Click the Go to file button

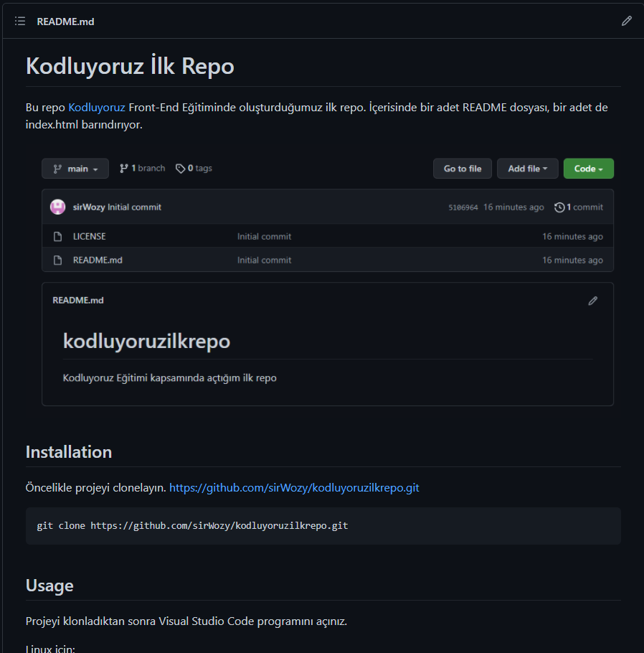pyautogui.click(x=463, y=169)
